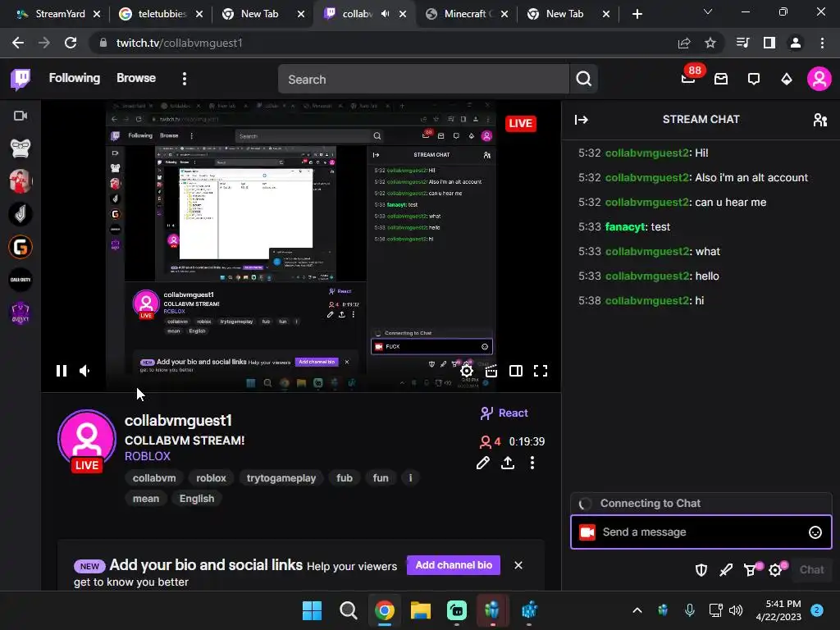The image size is (840, 630).
Task: Open the Browse page
Action: 136,78
